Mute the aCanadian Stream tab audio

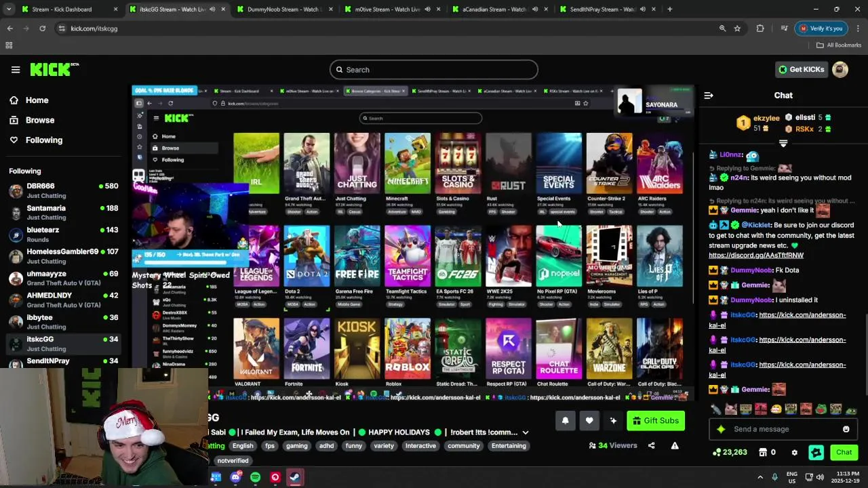pyautogui.click(x=535, y=9)
